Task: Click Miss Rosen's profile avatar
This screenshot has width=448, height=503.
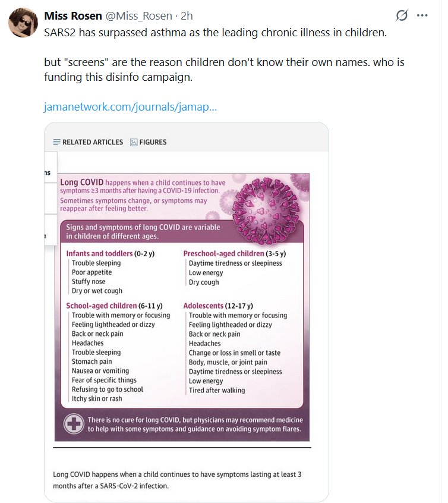Action: tap(24, 23)
